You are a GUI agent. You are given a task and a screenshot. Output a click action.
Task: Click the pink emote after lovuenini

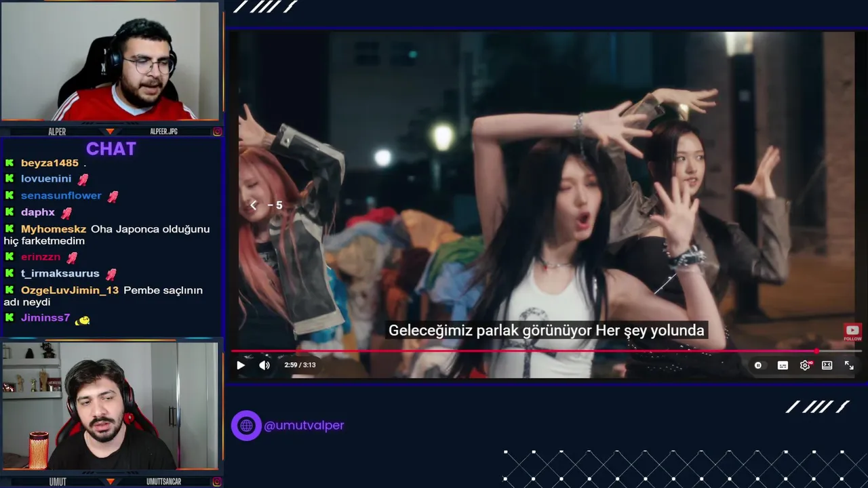pyautogui.click(x=83, y=180)
